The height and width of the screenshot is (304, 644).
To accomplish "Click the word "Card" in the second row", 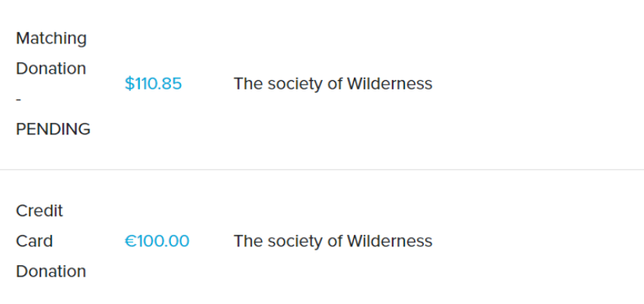I will [34, 241].
